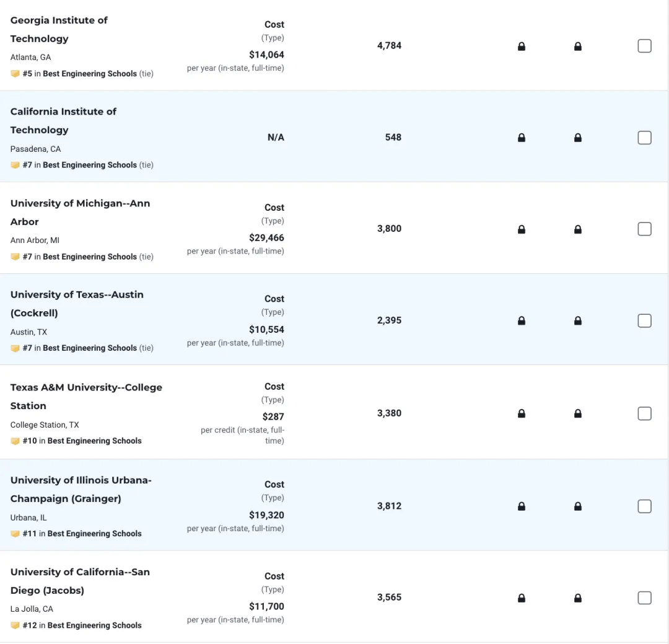This screenshot has width=669, height=644.
Task: Enable the University of Texas--Austin checkbox
Action: point(644,320)
